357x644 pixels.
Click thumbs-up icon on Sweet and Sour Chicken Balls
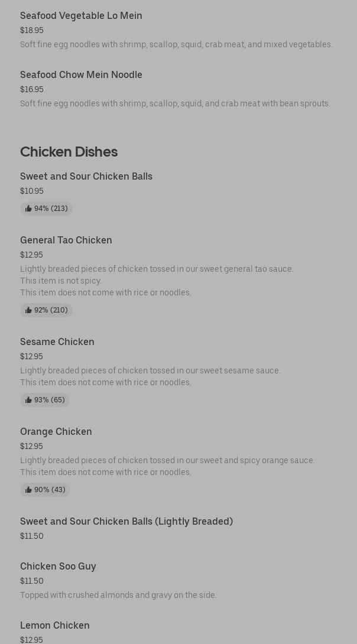pyautogui.click(x=28, y=209)
